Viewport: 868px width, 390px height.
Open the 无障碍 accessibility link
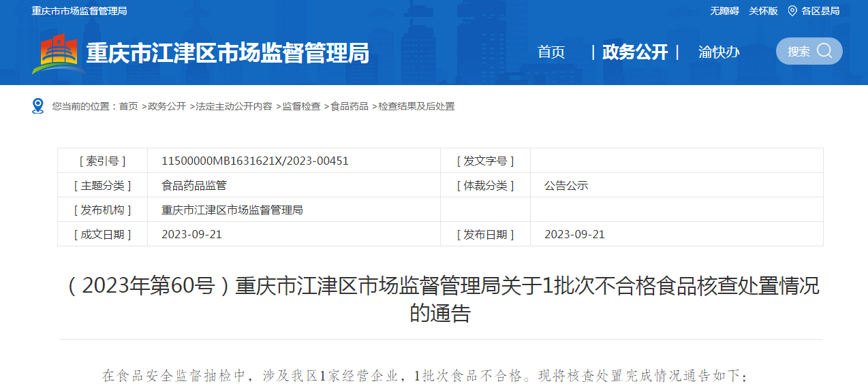[x=724, y=11]
